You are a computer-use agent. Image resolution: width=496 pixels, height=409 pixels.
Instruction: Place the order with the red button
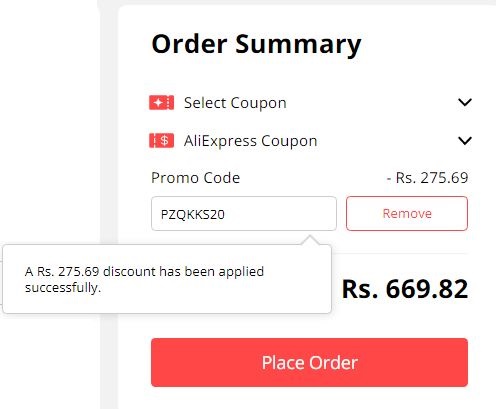point(309,362)
